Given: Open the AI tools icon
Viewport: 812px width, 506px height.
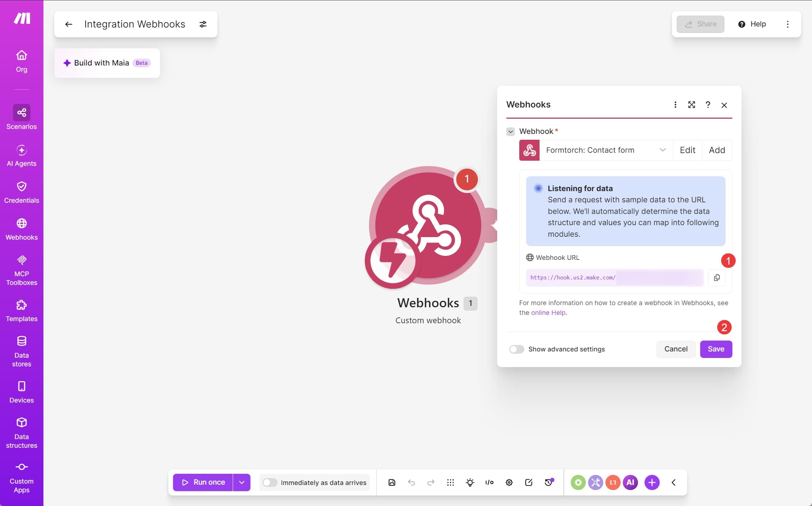Looking at the screenshot, I should click(x=630, y=482).
